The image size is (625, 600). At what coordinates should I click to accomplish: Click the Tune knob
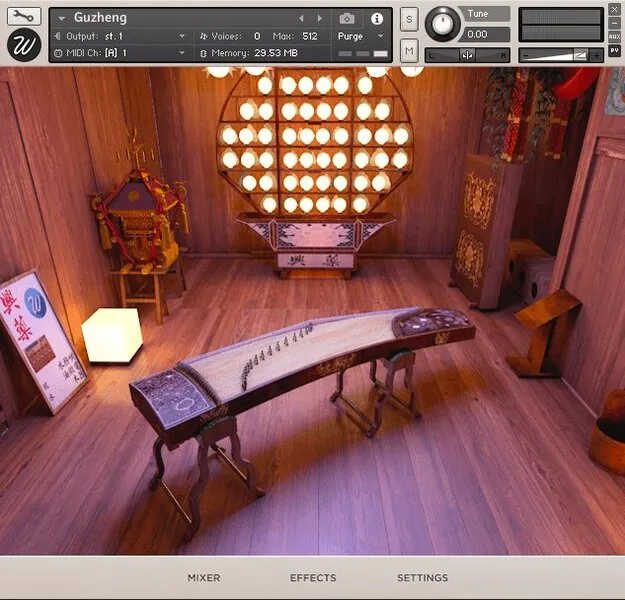[x=442, y=24]
